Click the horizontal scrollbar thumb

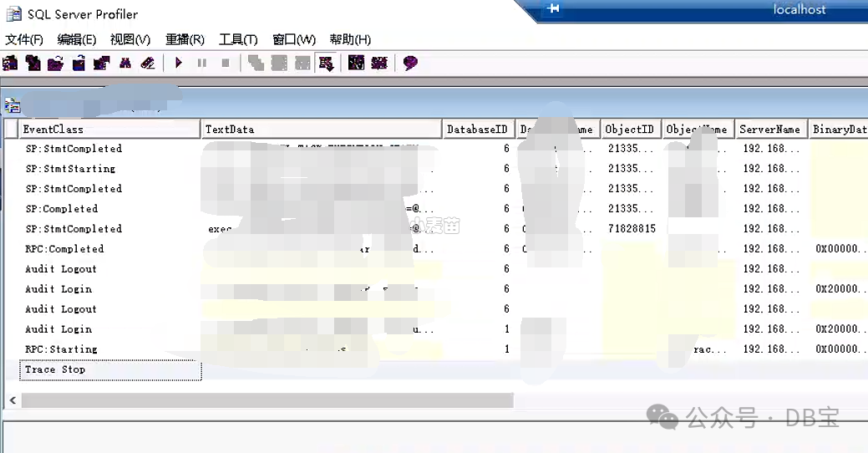tap(267, 400)
